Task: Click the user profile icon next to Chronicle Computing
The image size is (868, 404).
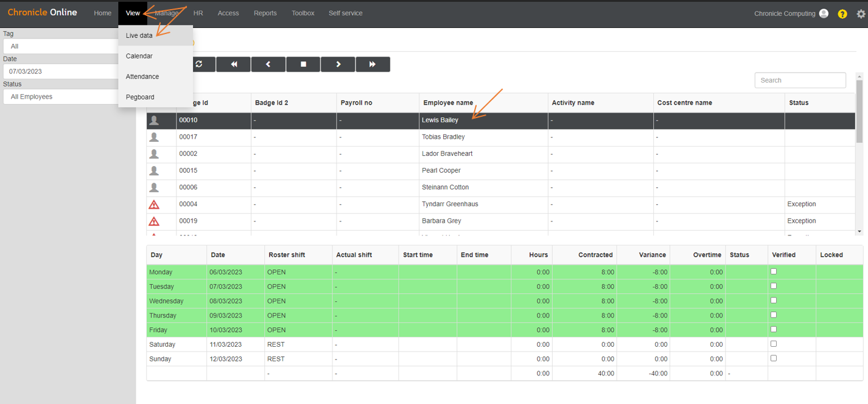Action: (x=824, y=13)
